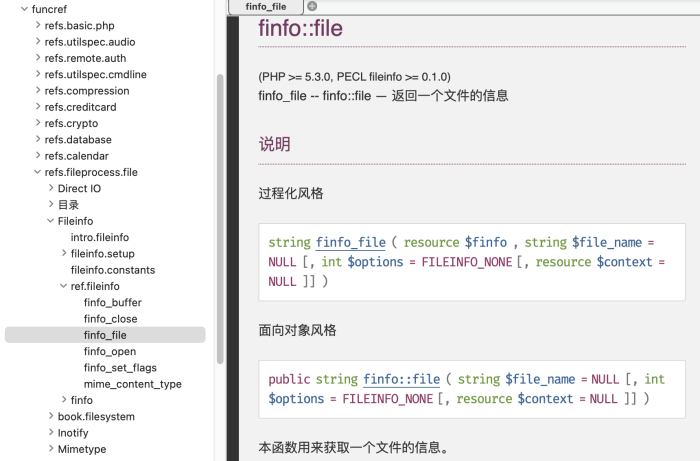Click the PHP version requirement text
The image size is (700, 461).
pos(354,77)
